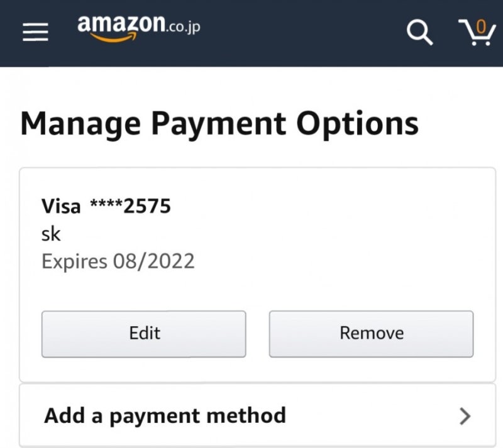
Task: Open the shopping cart
Action: pyautogui.click(x=477, y=33)
